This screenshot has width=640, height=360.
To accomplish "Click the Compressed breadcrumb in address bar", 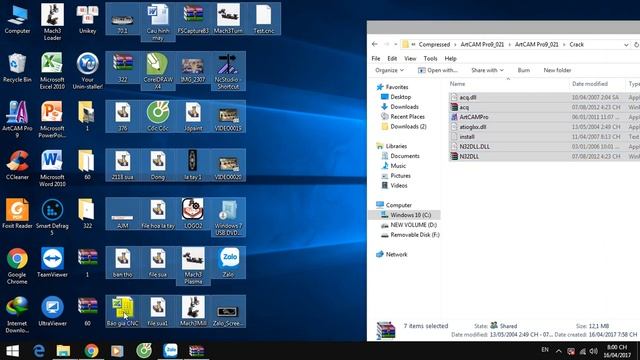I will tap(434, 44).
